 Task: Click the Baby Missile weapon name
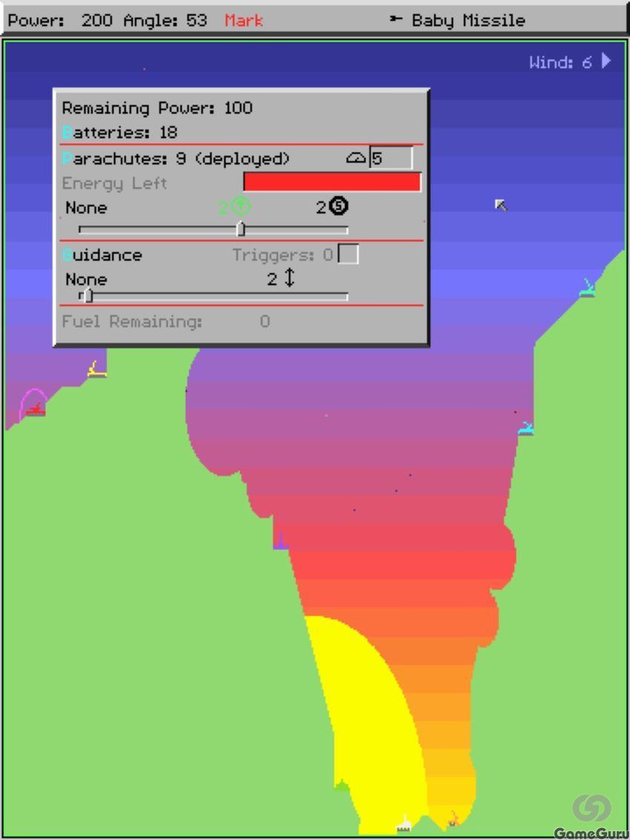(469, 20)
